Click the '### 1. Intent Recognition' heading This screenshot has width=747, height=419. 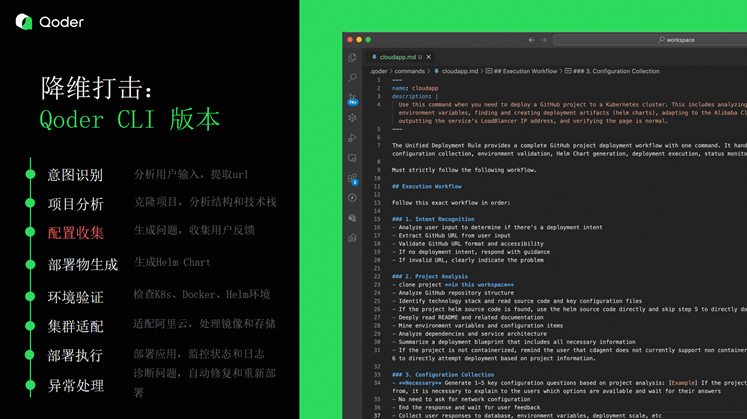[x=433, y=219]
